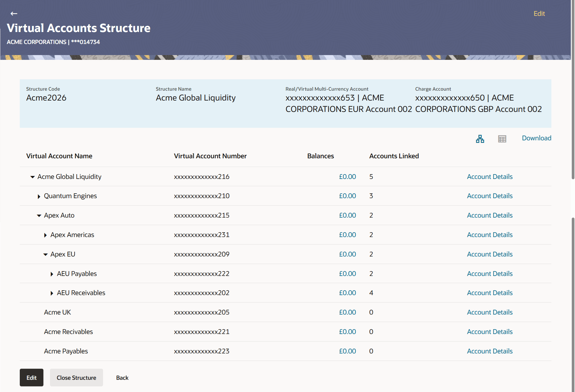Screen dimensions: 575x392
Task: Collapse the Apex Auto node
Action: click(x=39, y=216)
